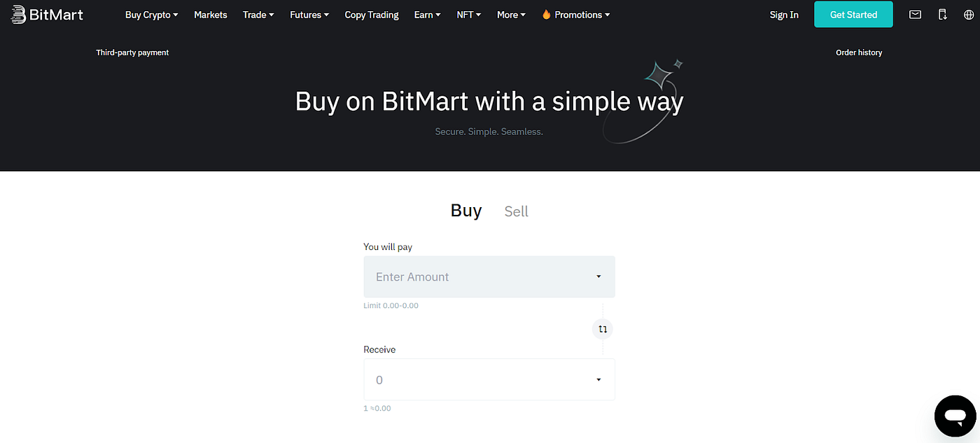Open the mail notifications icon

pos(915,14)
